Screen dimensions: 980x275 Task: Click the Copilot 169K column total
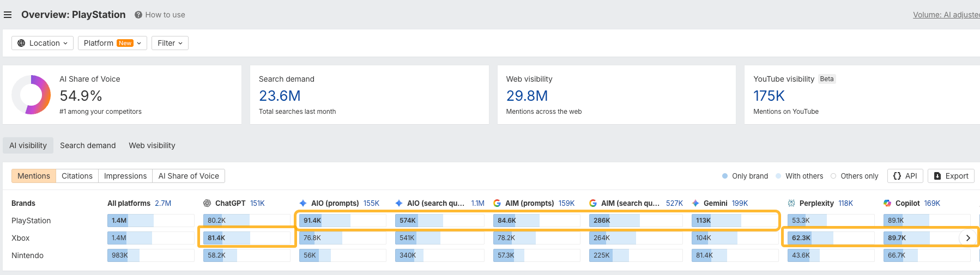coord(932,203)
